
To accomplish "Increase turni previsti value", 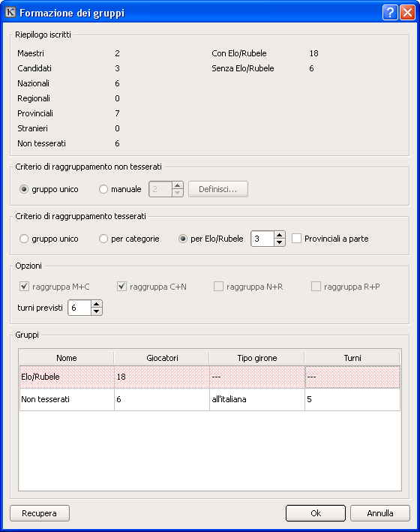I will tap(96, 304).
